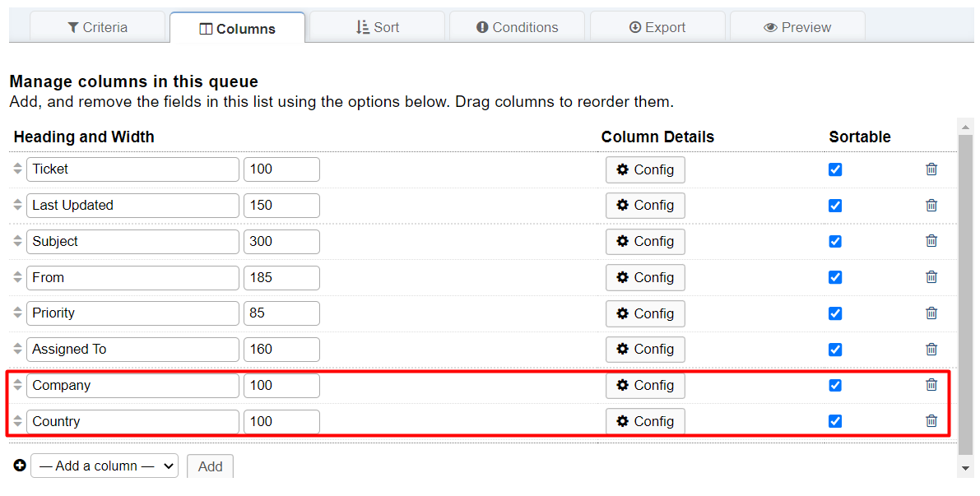This screenshot has height=496, width=980.
Task: Grab the reorder handle for Last Updated
Action: click(17, 205)
